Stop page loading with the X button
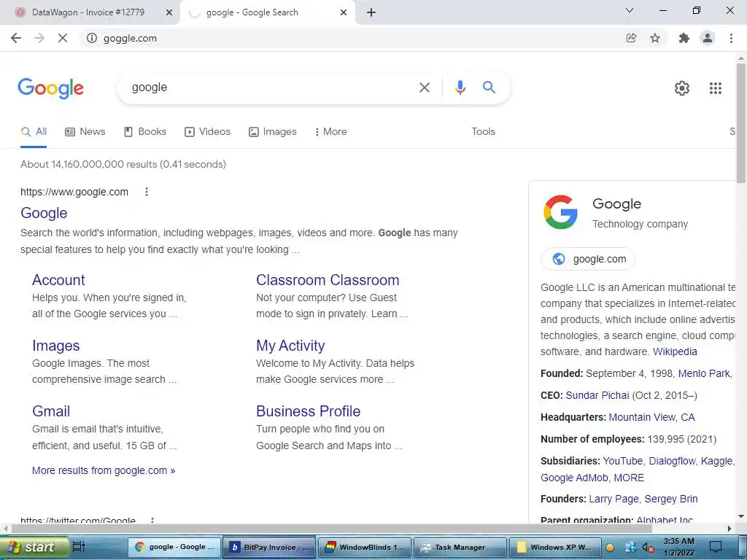This screenshot has height=560, width=747. pyautogui.click(x=63, y=38)
